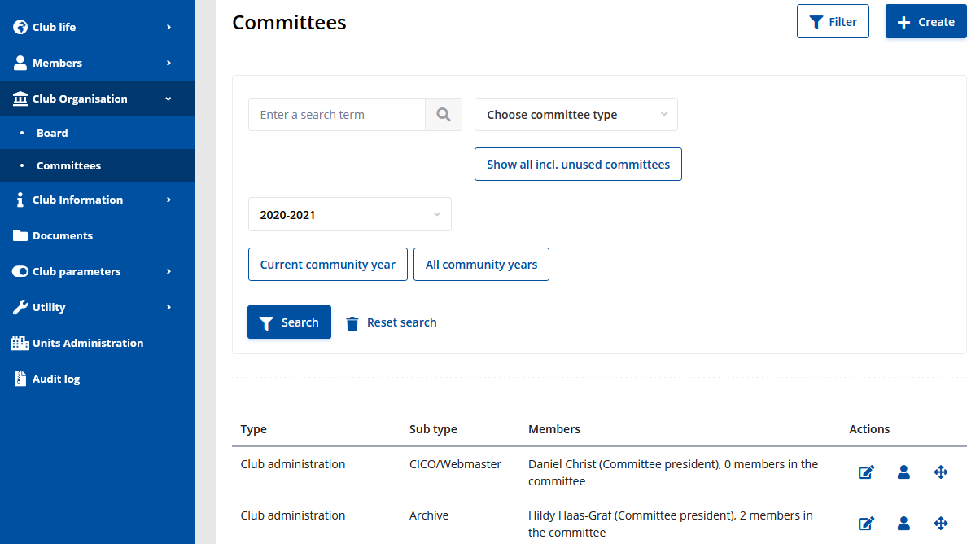Click the Create button
The image size is (980, 544).
(925, 22)
